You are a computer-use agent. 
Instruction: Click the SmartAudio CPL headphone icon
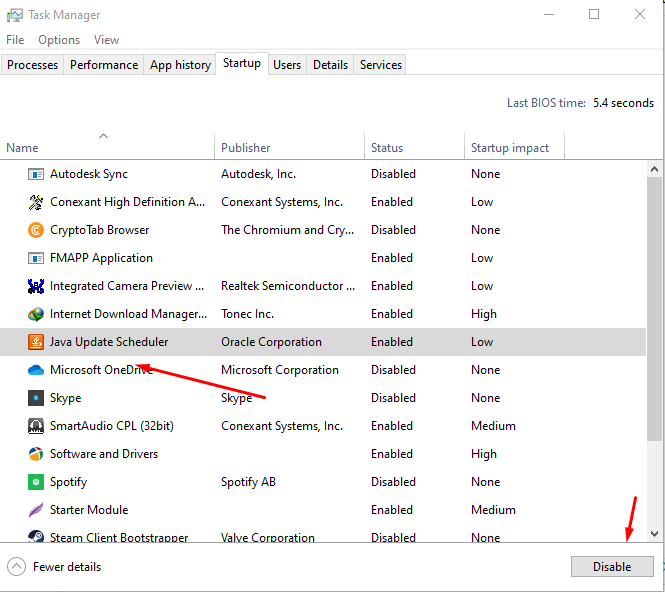(36, 426)
